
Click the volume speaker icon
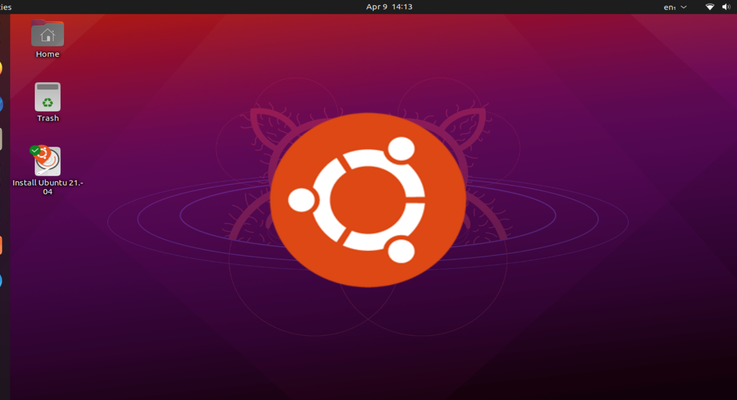[x=726, y=7]
